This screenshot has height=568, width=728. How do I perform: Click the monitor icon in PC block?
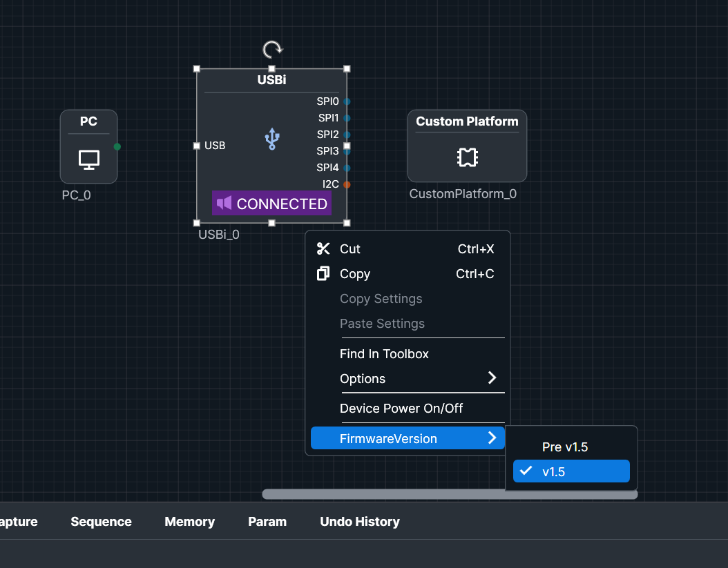pyautogui.click(x=88, y=159)
